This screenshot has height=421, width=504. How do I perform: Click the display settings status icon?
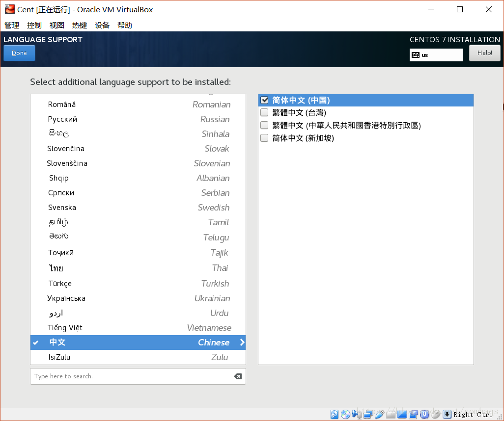click(402, 414)
